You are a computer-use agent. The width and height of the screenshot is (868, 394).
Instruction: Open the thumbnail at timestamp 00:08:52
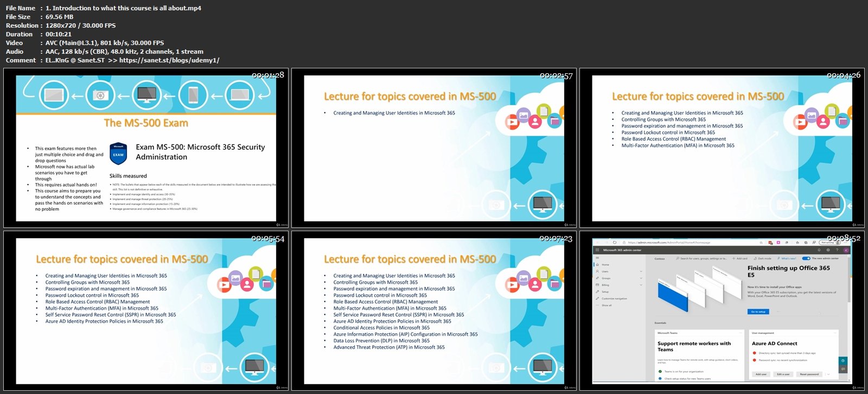click(722, 311)
